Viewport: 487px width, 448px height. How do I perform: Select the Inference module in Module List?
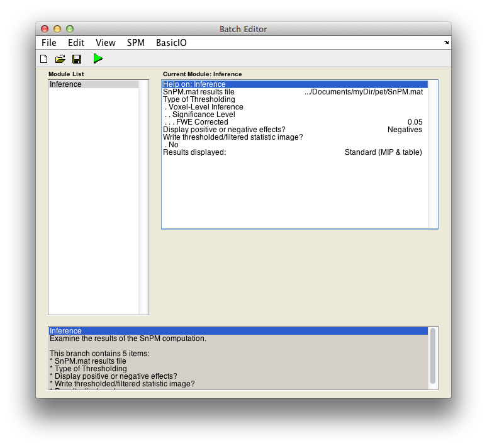(94, 84)
